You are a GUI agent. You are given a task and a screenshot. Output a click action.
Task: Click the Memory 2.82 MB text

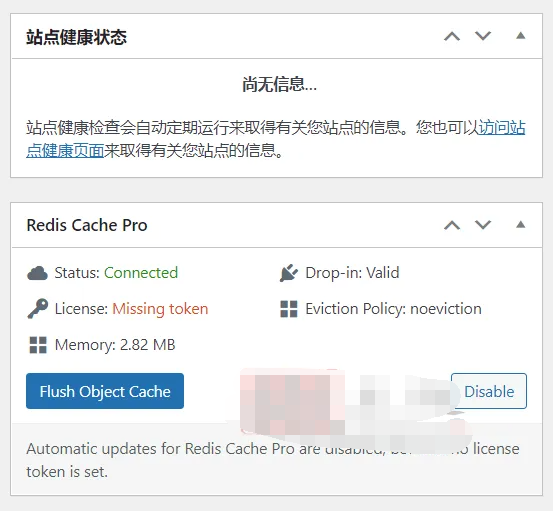[115, 345]
